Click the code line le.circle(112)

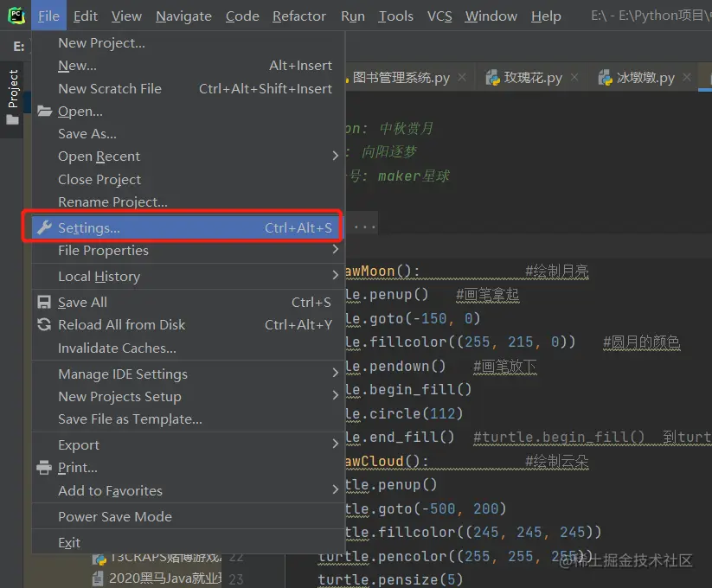point(404,413)
